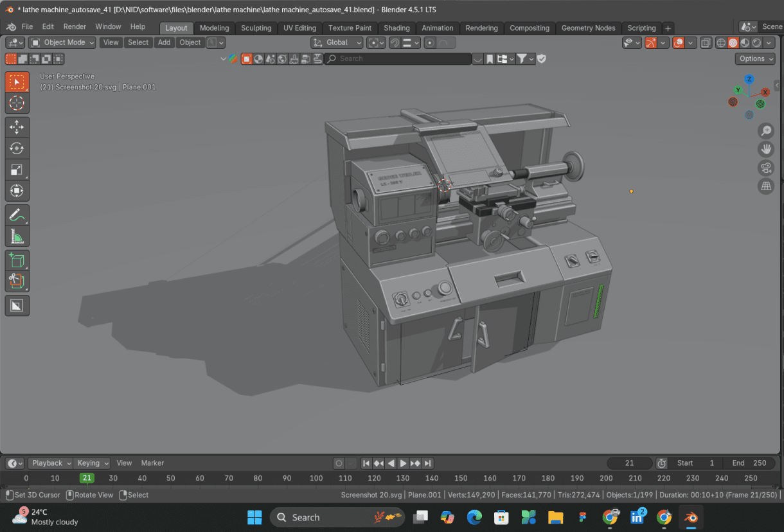The height and width of the screenshot is (532, 784).
Task: Toggle snapping magnet
Action: click(395, 43)
